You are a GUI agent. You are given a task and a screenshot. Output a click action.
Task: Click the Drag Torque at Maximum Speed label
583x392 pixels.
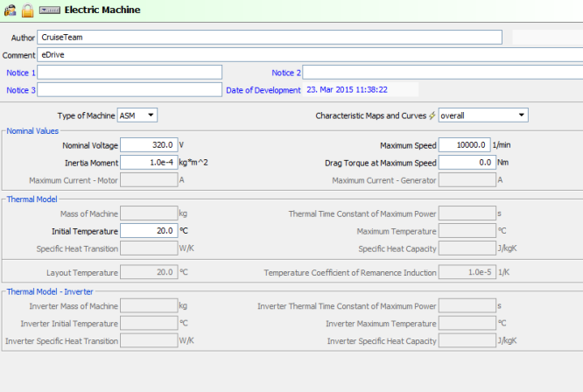tap(381, 163)
